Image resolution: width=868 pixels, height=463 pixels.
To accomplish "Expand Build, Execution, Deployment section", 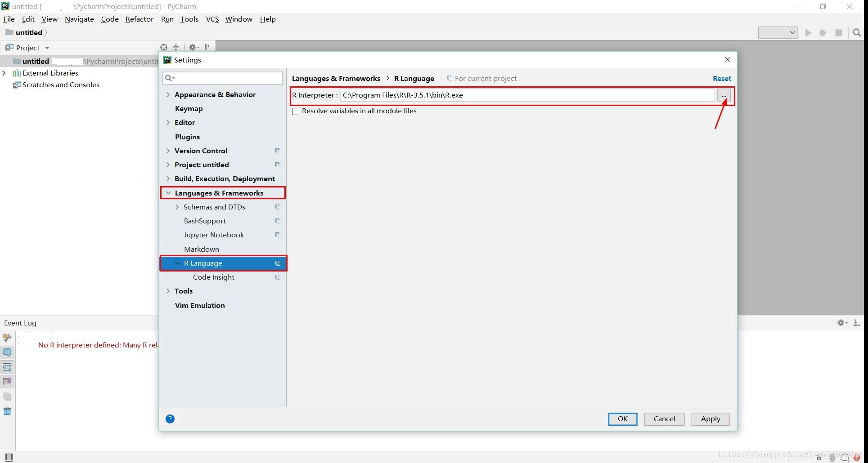I will [168, 178].
